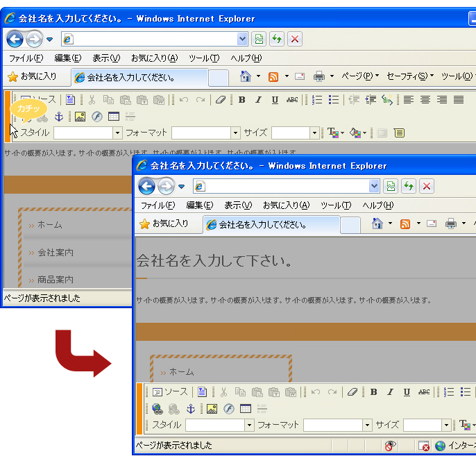Image resolution: width=476 pixels, height=472 pixels.
Task: Open the 表示 menu in front window
Action: pyautogui.click(x=238, y=205)
